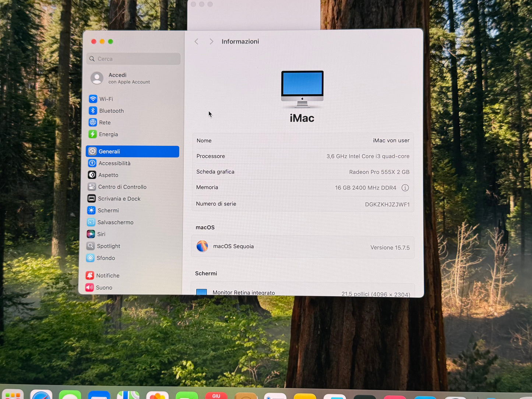Open Wi-Fi settings in sidebar
The width and height of the screenshot is (532, 399).
click(101, 99)
